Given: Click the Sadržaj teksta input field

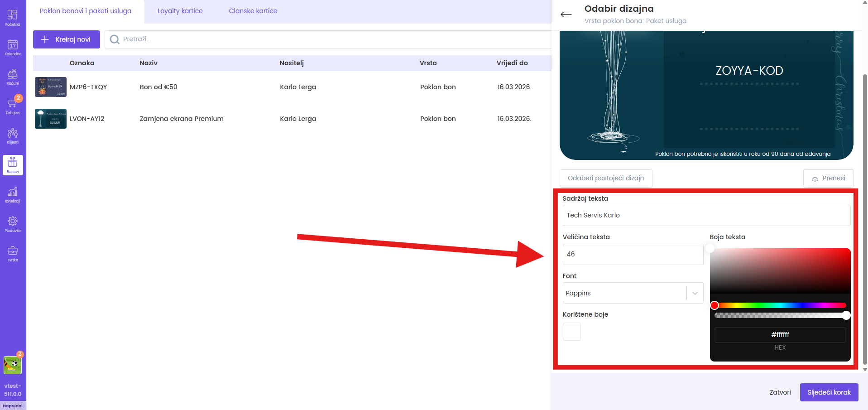Looking at the screenshot, I should click(x=706, y=215).
